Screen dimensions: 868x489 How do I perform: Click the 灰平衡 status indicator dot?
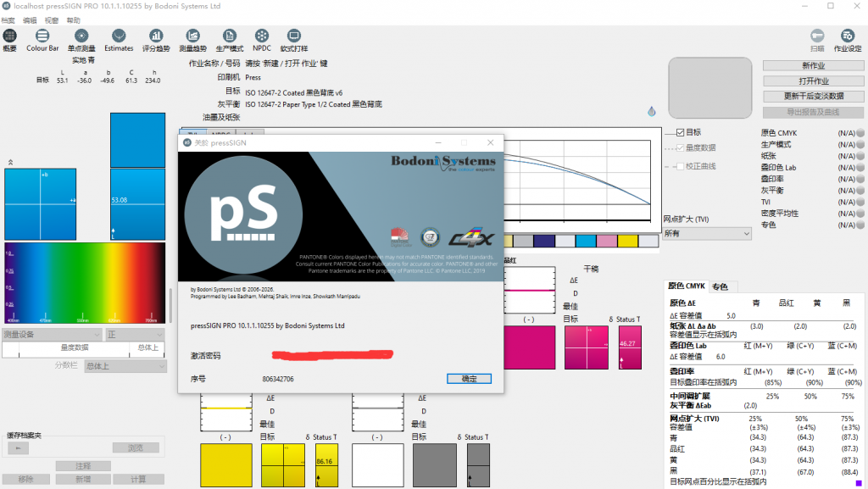860,191
